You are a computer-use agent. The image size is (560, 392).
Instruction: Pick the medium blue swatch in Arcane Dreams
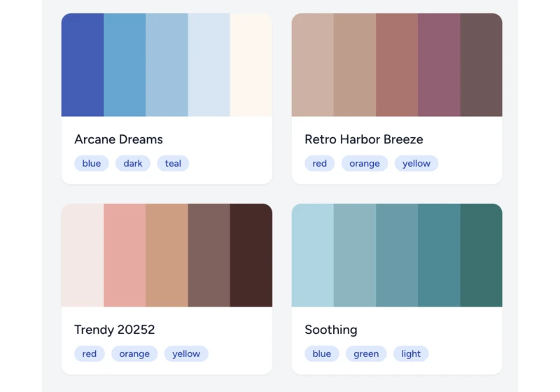tap(125, 64)
